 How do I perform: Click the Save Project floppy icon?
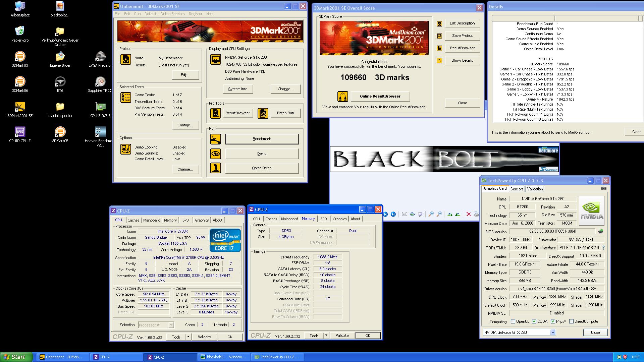click(439, 36)
